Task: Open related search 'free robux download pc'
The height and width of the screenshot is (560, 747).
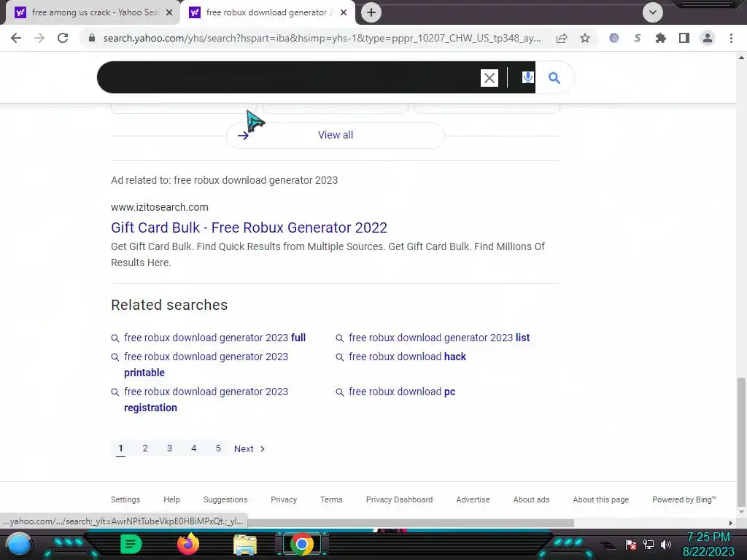Action: pyautogui.click(x=402, y=392)
